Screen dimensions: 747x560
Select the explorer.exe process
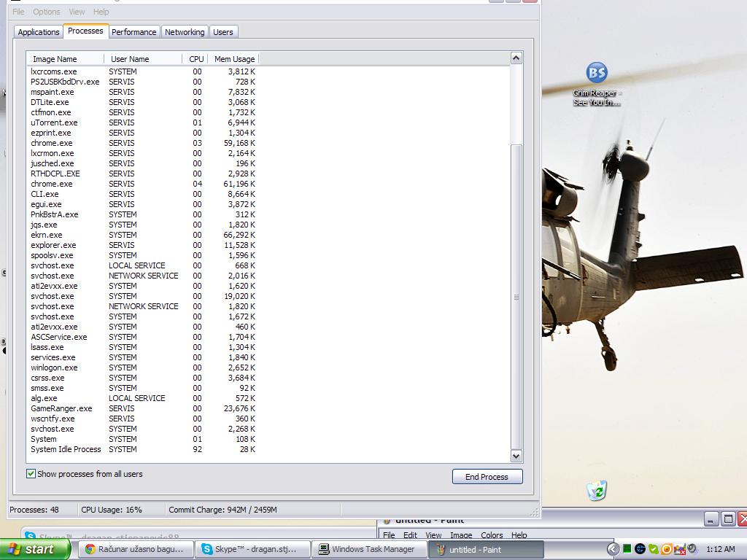click(x=143, y=245)
